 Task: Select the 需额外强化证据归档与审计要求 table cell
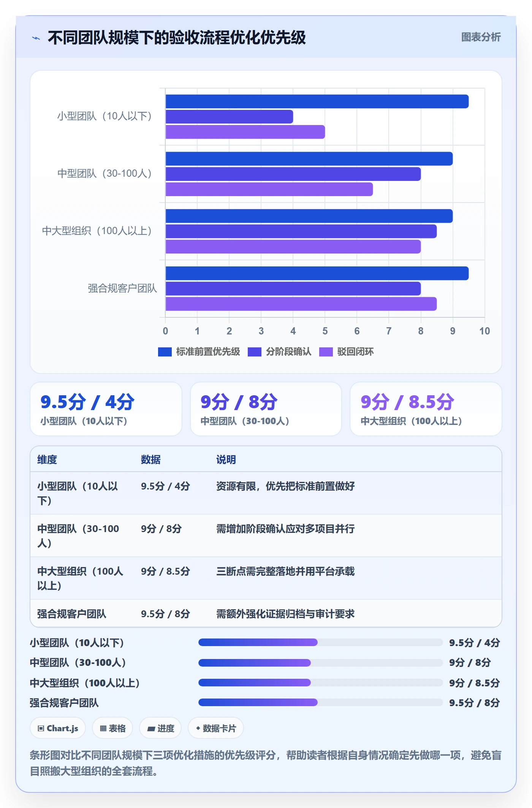285,614
